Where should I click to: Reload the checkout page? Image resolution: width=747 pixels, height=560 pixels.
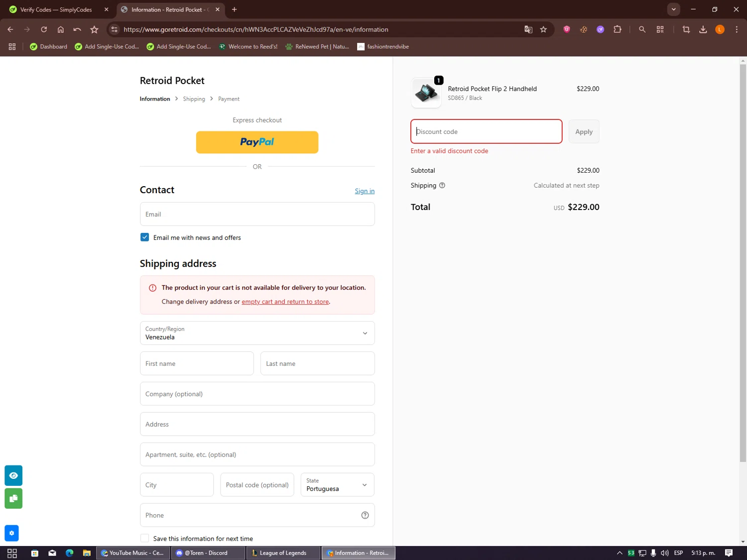pos(44,29)
